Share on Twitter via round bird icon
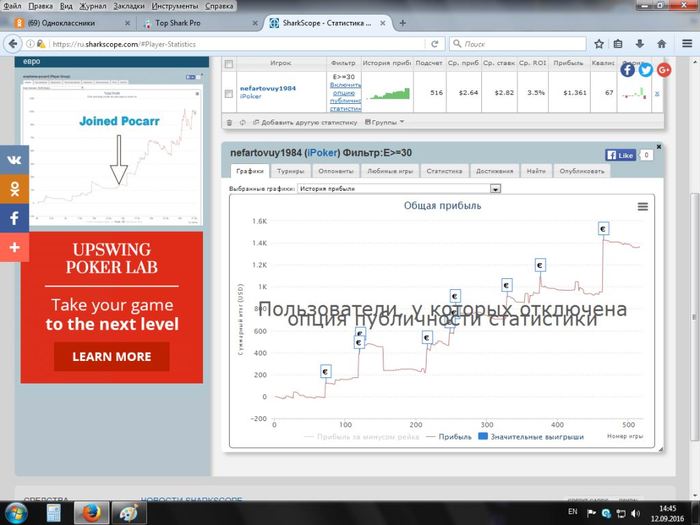 (x=646, y=70)
